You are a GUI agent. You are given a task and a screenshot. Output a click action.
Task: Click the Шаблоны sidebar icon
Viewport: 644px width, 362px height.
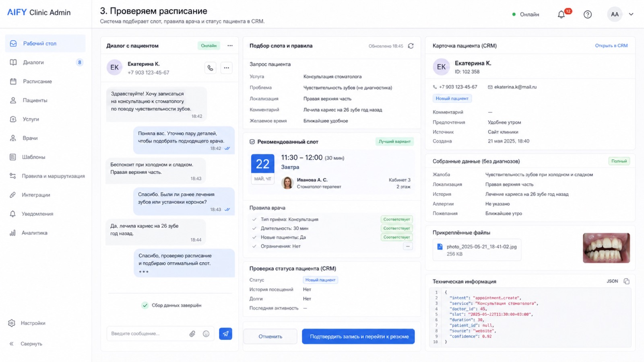pyautogui.click(x=13, y=157)
